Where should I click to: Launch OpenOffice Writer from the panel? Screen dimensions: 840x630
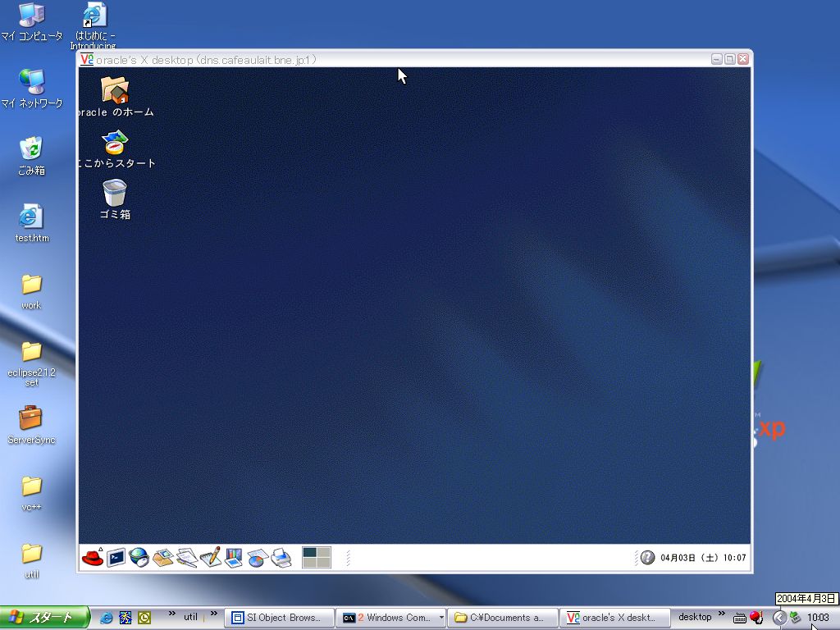coord(187,558)
